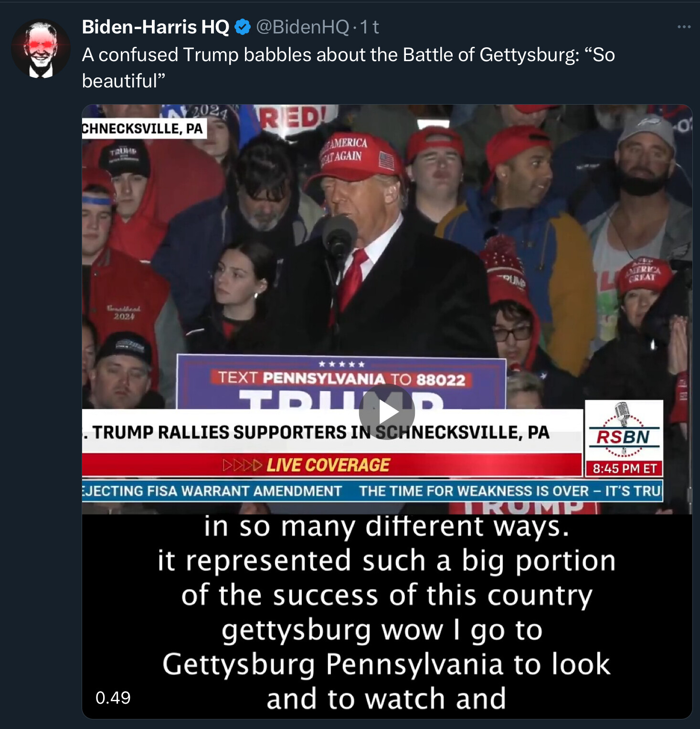The image size is (700, 729).
Task: Open the Biden-Harris HQ profile avatar
Action: click(x=41, y=49)
